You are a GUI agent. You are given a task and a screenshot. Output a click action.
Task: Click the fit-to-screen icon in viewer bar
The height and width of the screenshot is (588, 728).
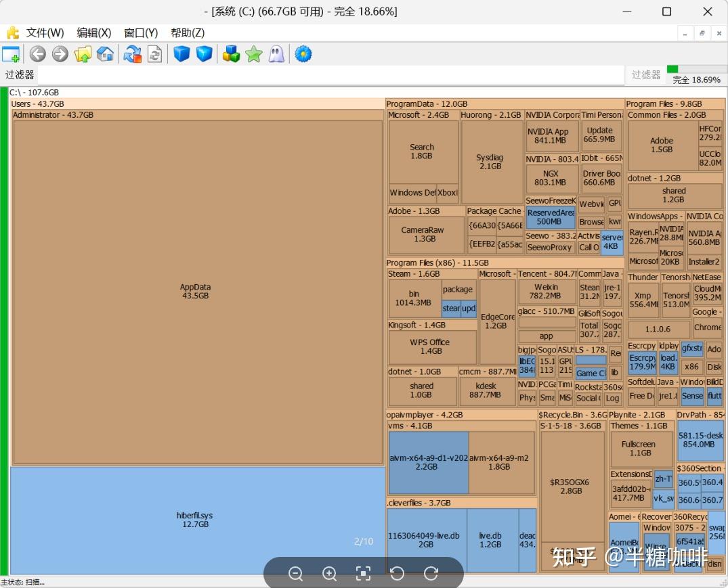(x=363, y=574)
